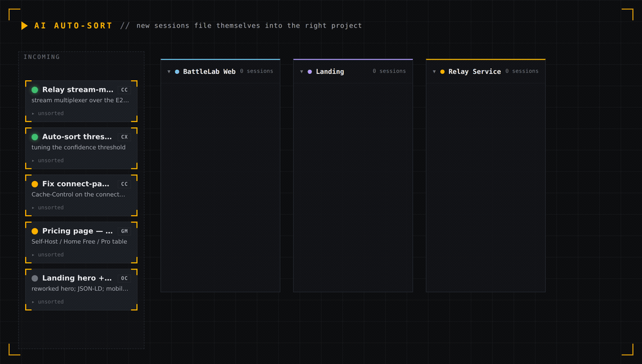Screen dimensions: 642x364
Task: Click the orange status dot on Fix connect-pa... card
Action: [x=35, y=184]
